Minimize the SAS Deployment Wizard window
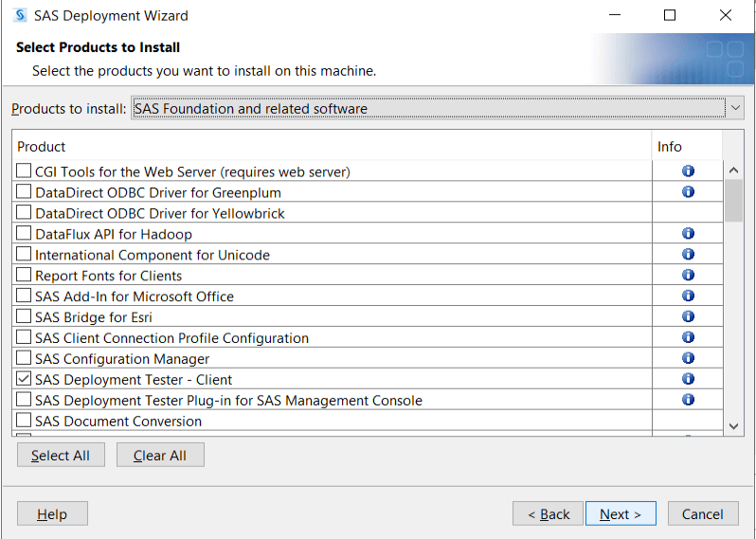Image resolution: width=756 pixels, height=539 pixels. coord(615,15)
